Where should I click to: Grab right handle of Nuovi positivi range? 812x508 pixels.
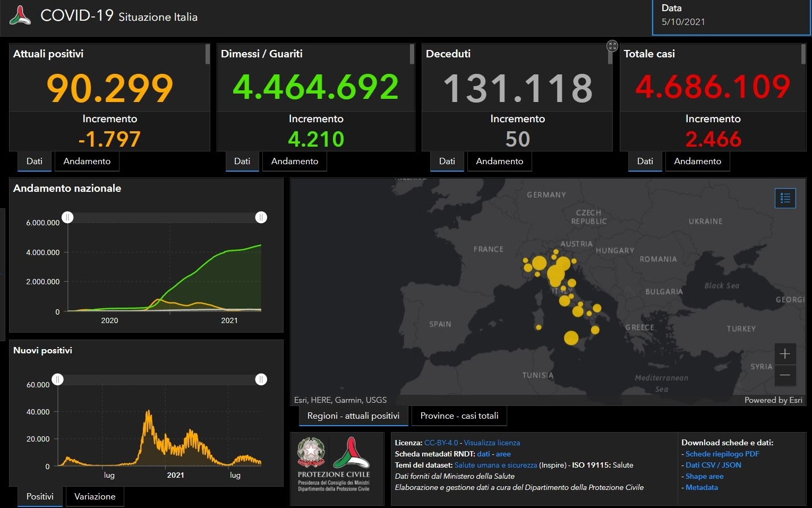261,379
